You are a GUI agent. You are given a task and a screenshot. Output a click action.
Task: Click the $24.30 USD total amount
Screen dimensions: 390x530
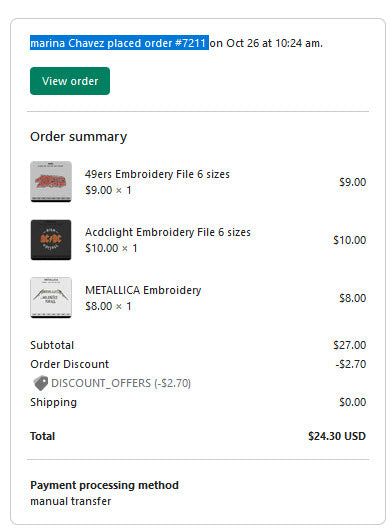(x=337, y=436)
